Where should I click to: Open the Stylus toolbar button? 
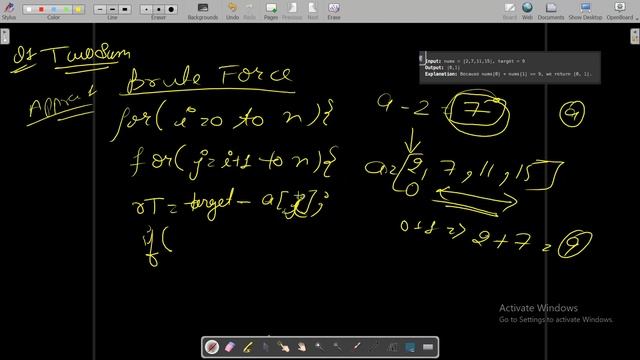[x=9, y=11]
